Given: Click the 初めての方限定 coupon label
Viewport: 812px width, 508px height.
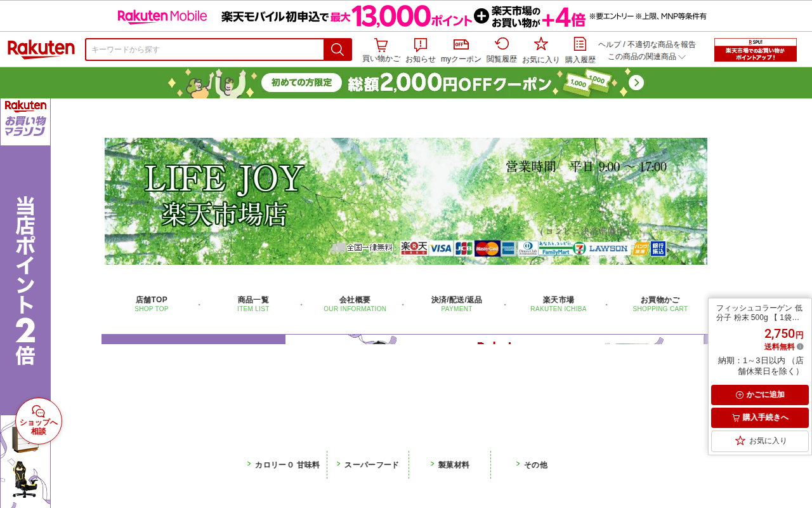Looking at the screenshot, I should [301, 83].
